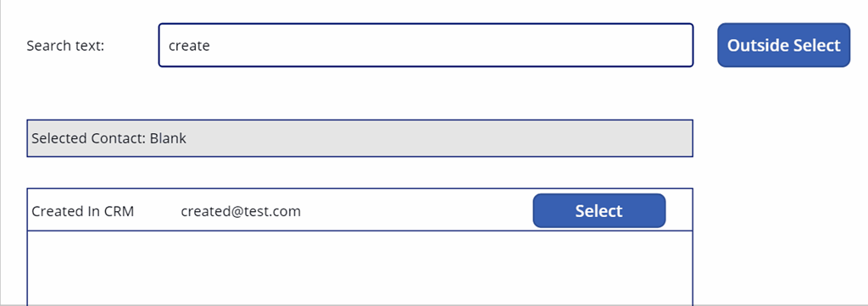Click the word "create" in search box
Screen dimensions: 868x306
(189, 46)
